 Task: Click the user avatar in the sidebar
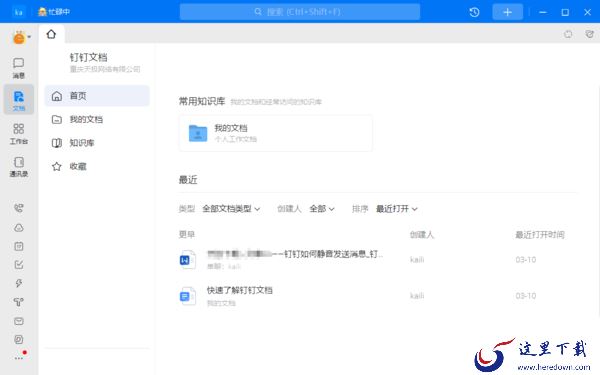[x=18, y=38]
